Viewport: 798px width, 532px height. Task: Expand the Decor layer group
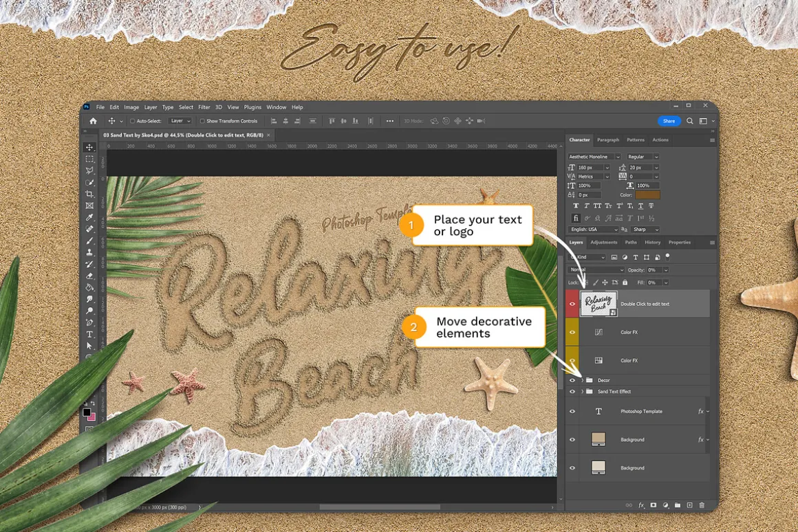583,380
